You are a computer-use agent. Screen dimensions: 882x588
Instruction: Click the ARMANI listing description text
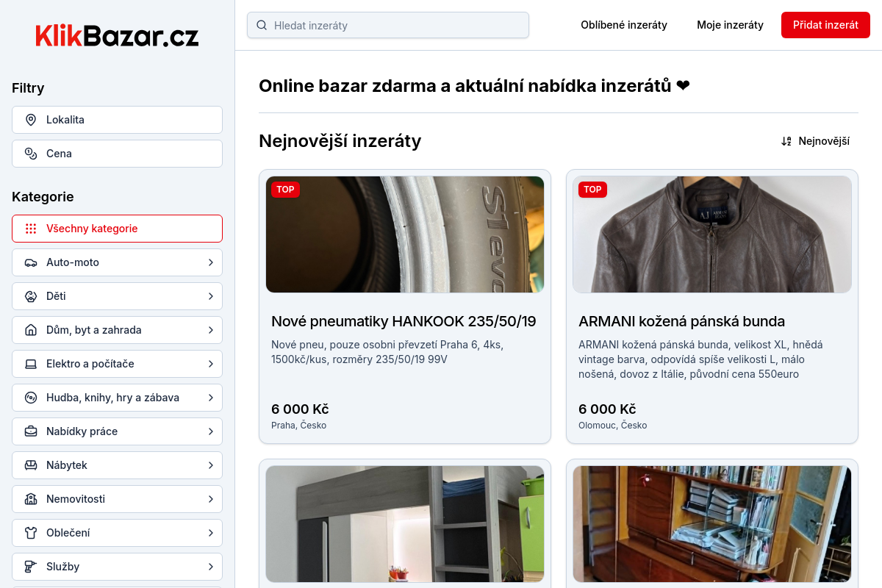(700, 359)
